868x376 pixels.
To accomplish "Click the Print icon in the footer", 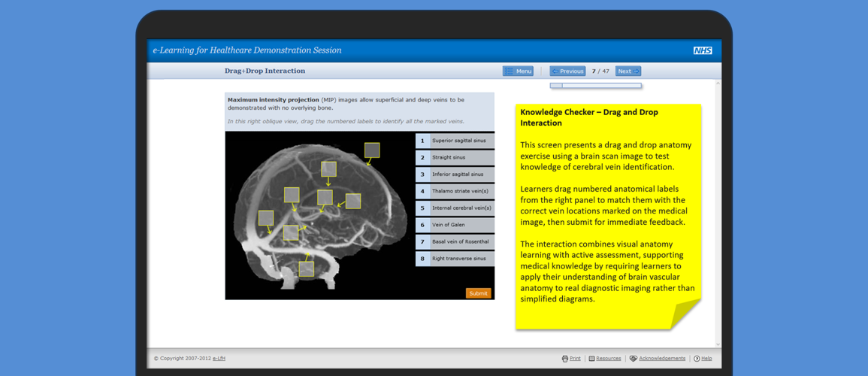I will point(565,359).
